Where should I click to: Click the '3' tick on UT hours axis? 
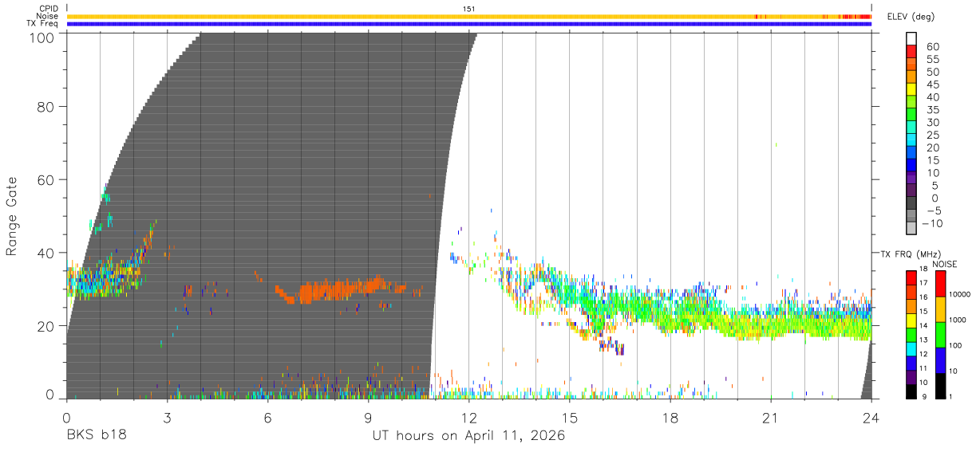pos(167,417)
